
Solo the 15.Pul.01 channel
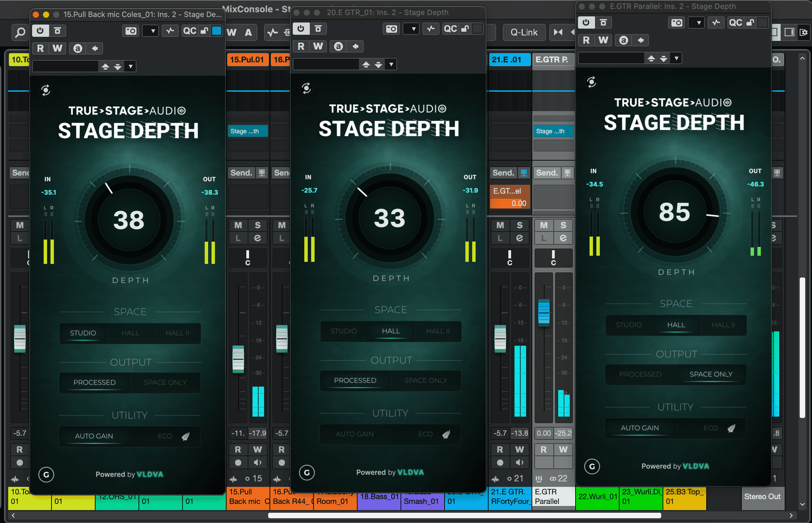[258, 225]
